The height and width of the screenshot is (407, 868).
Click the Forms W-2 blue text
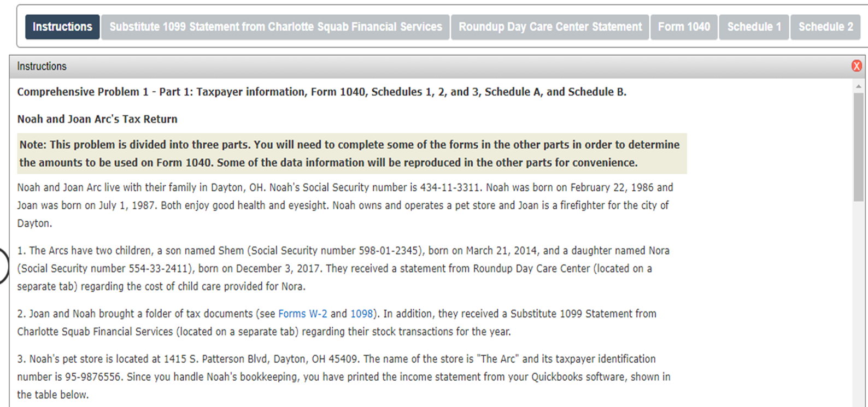tap(302, 314)
